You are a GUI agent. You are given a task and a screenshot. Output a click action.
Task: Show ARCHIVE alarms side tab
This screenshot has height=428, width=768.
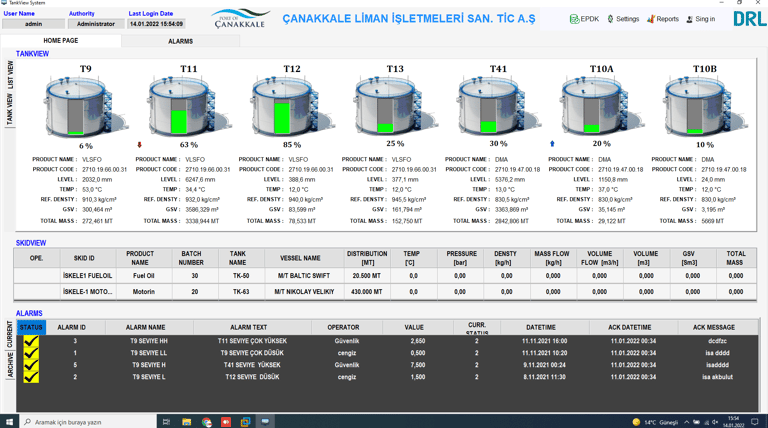[x=10, y=365]
